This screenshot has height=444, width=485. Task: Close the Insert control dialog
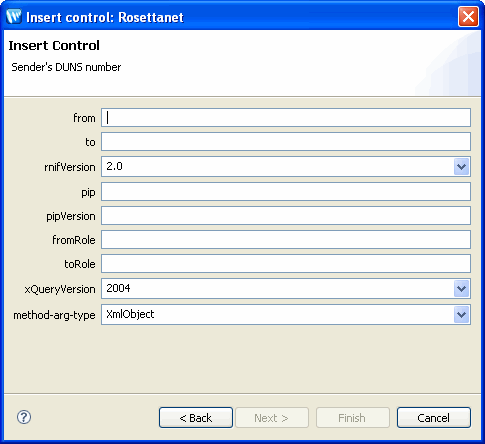click(x=468, y=16)
